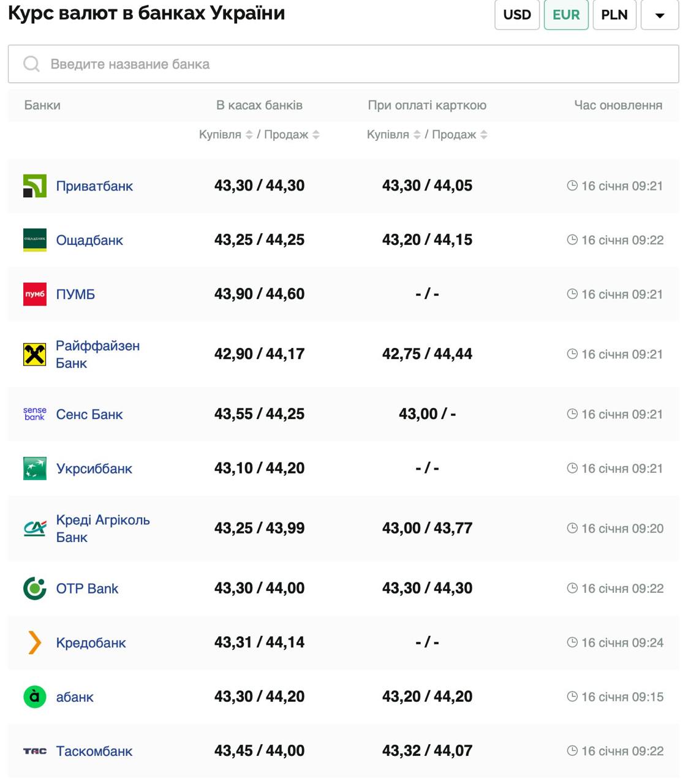Click the red ПУМБ logo icon
This screenshot has height=784, width=691.
[35, 294]
